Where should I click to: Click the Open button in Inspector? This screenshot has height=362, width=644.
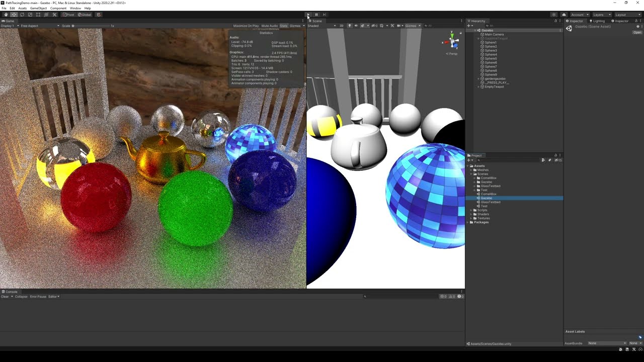[637, 32]
